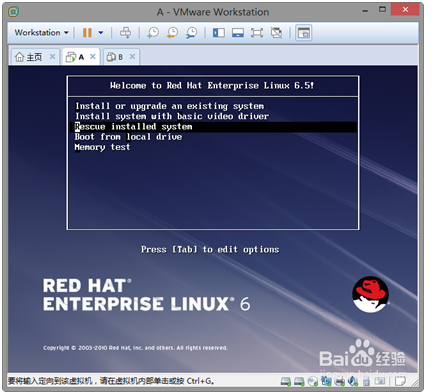Screen dimensions: 436x392
Task: Close the A tab
Action: pos(93,57)
